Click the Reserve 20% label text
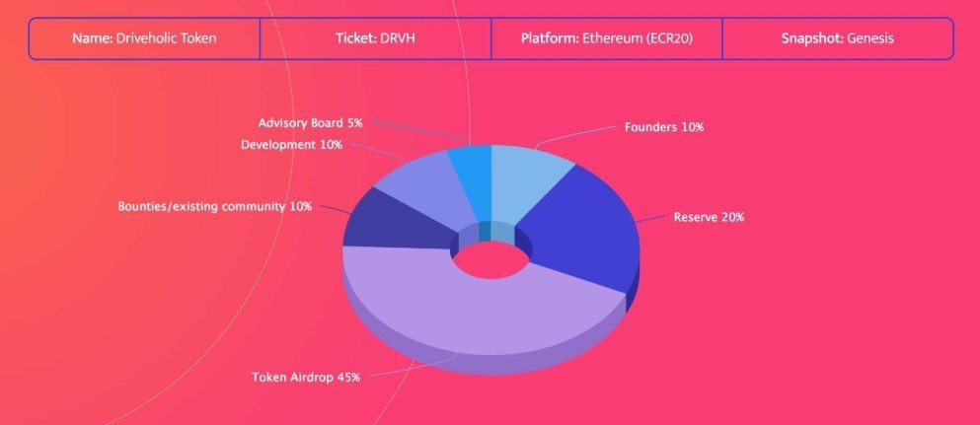Image resolution: width=980 pixels, height=425 pixels. click(x=709, y=217)
